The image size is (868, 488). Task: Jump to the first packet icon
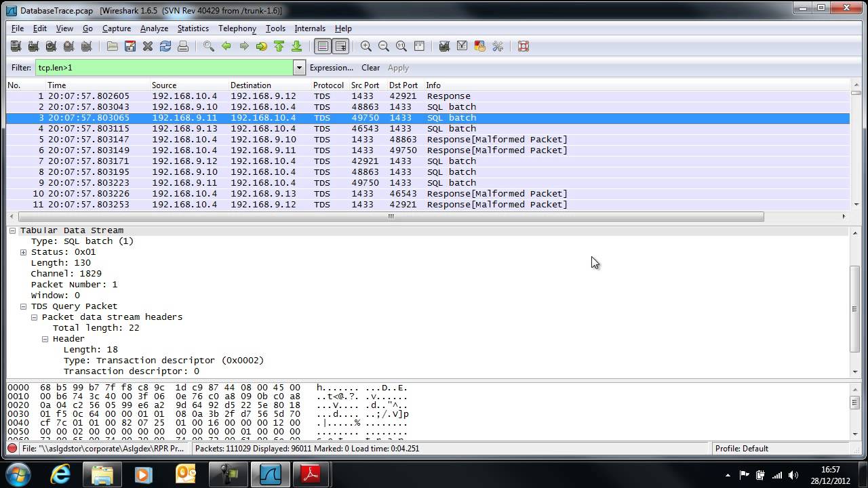click(x=279, y=46)
